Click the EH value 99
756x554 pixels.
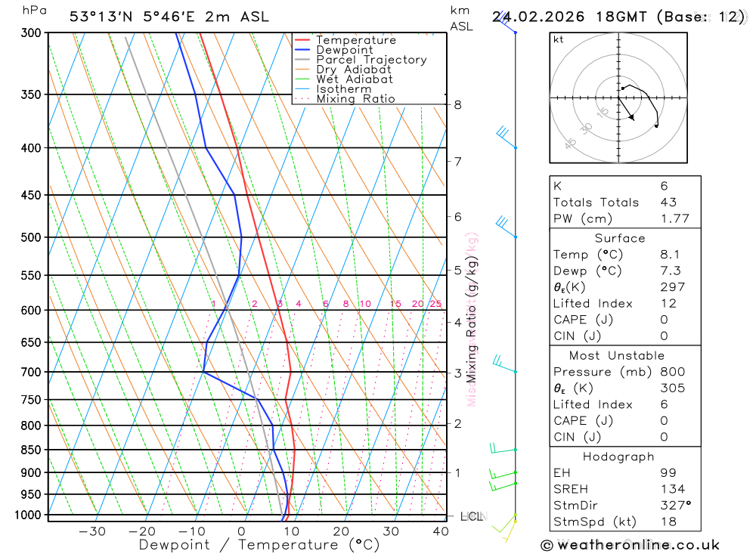tap(668, 473)
